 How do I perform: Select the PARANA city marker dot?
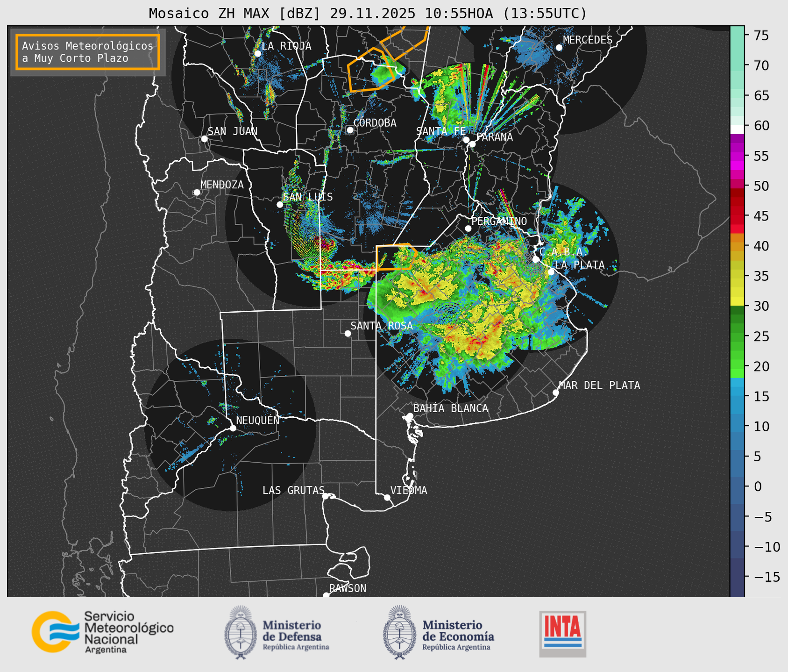pos(472,144)
